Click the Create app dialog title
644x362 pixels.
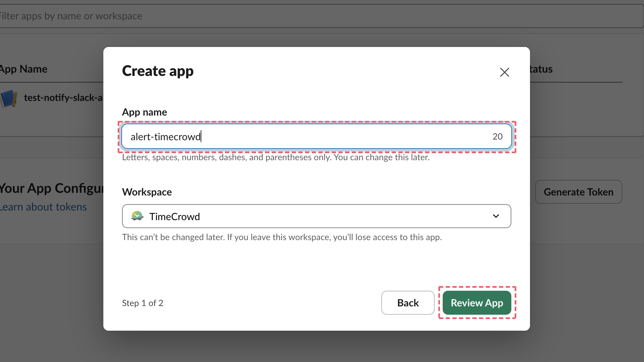[x=158, y=71]
